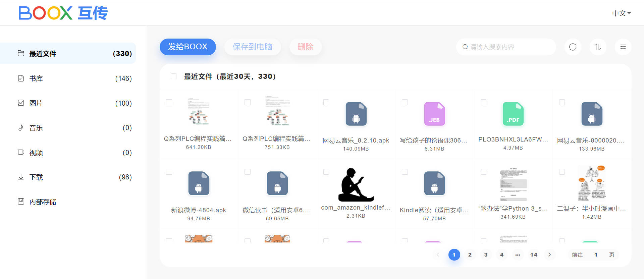
Task: Open the 中文 language dropdown
Action: pyautogui.click(x=622, y=13)
